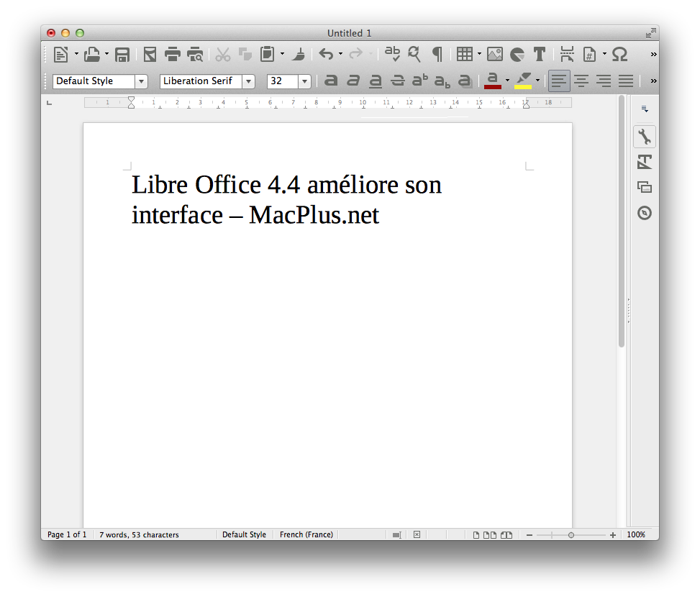Open sidebar Gallery icon
Screen dimensions: 700x597
click(644, 187)
